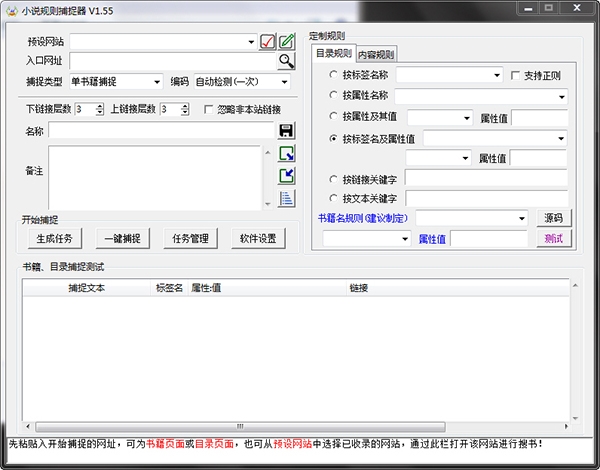Open the 预设网站 preset site dropdown

(x=250, y=42)
